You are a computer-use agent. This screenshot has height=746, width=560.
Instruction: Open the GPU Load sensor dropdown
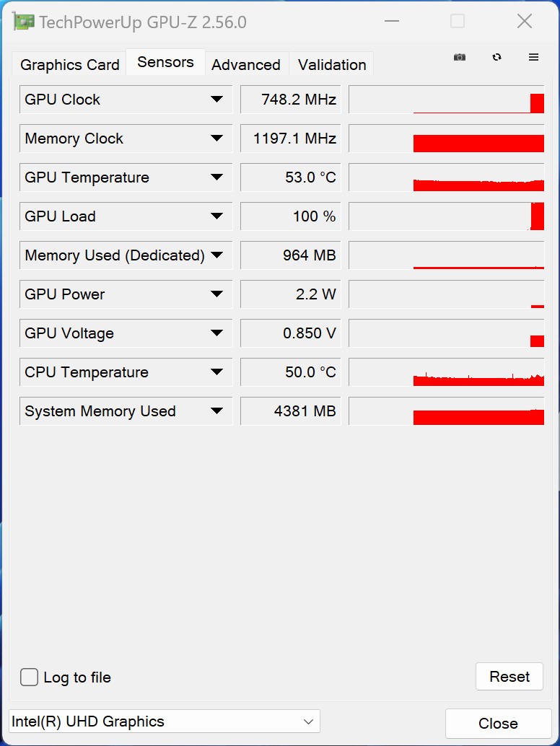pyautogui.click(x=216, y=216)
